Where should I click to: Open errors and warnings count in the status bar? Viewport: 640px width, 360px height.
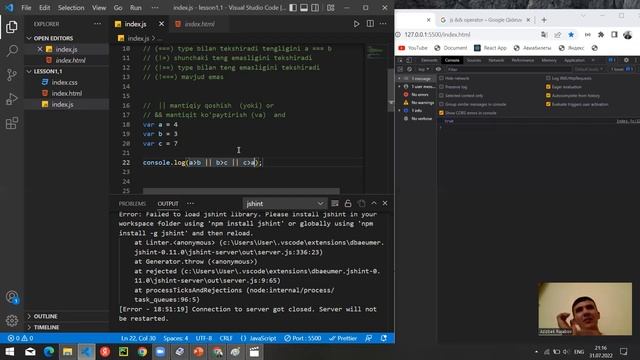(20, 338)
